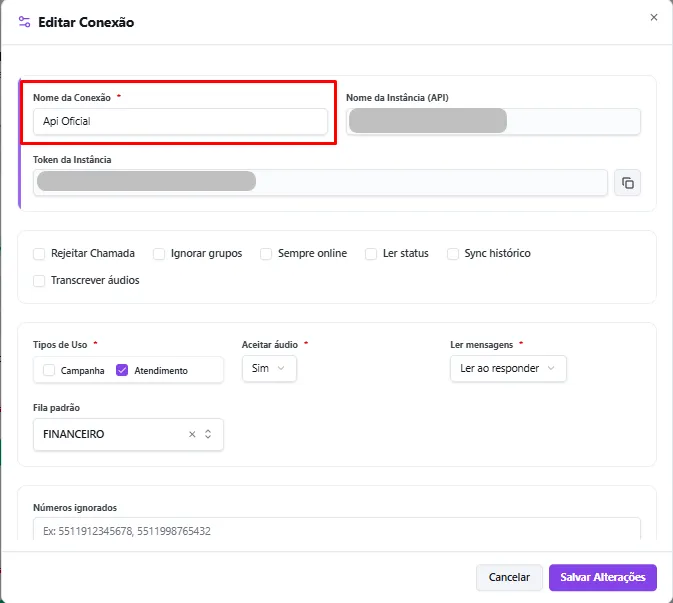Click the Tipos de Uso label
The image size is (673, 603).
[60, 345]
